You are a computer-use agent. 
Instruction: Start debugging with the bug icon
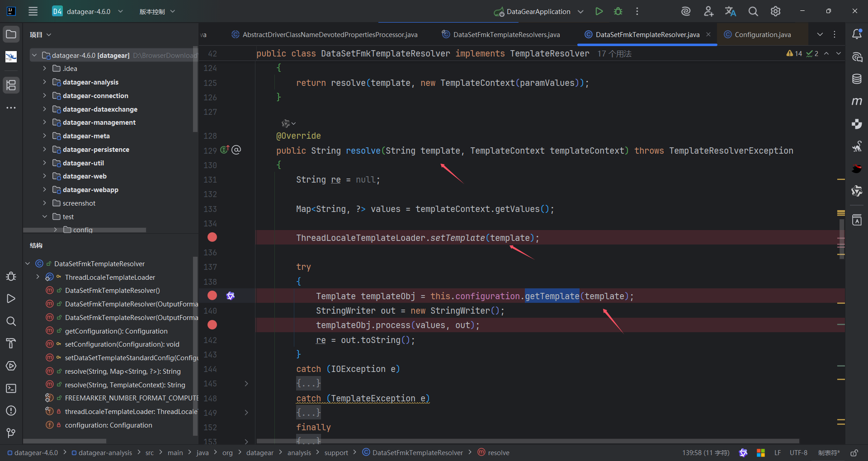tap(618, 11)
